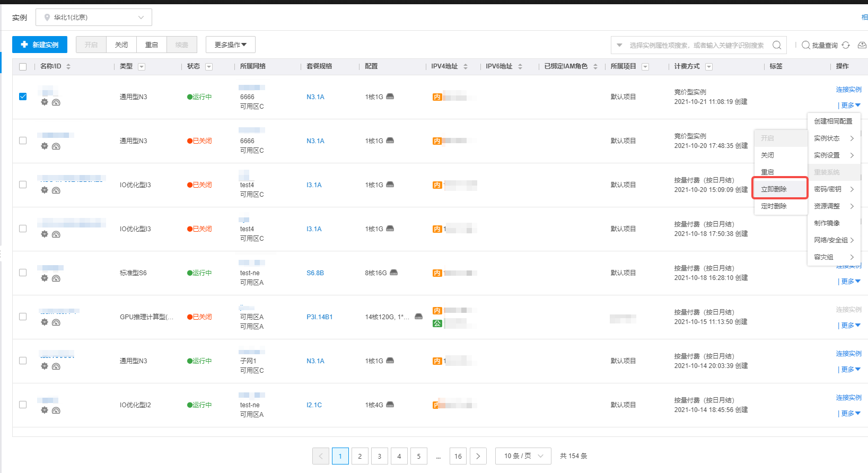Check the 标准型S6 instance row checkbox
The height and width of the screenshot is (473, 868).
(23, 273)
